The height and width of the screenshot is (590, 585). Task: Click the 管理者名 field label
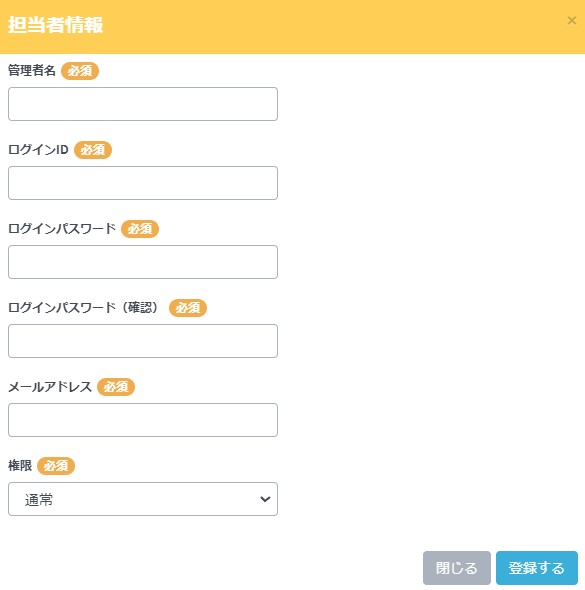click(32, 70)
